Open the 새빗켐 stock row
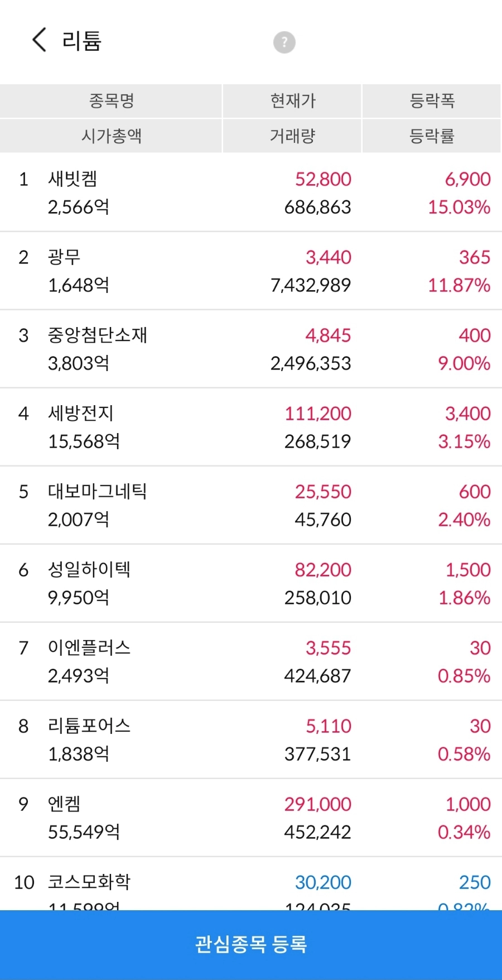 click(251, 193)
